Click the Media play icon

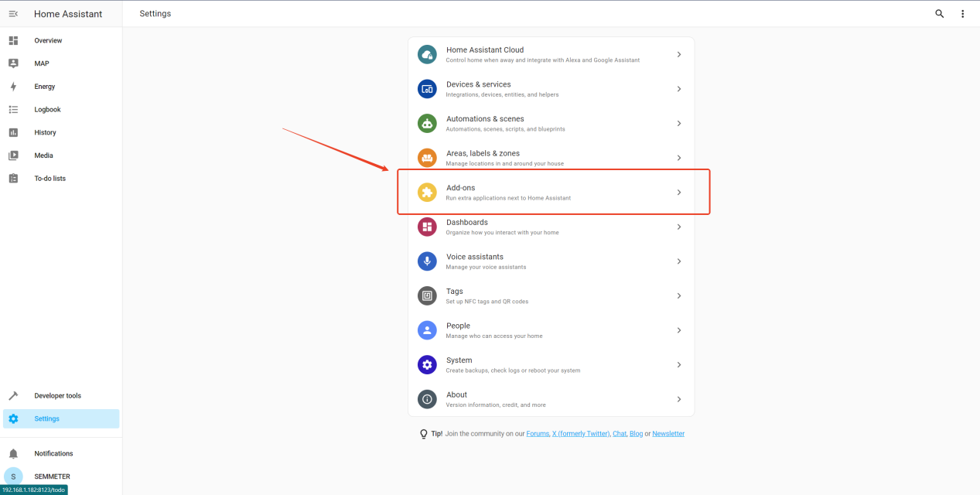pos(13,155)
